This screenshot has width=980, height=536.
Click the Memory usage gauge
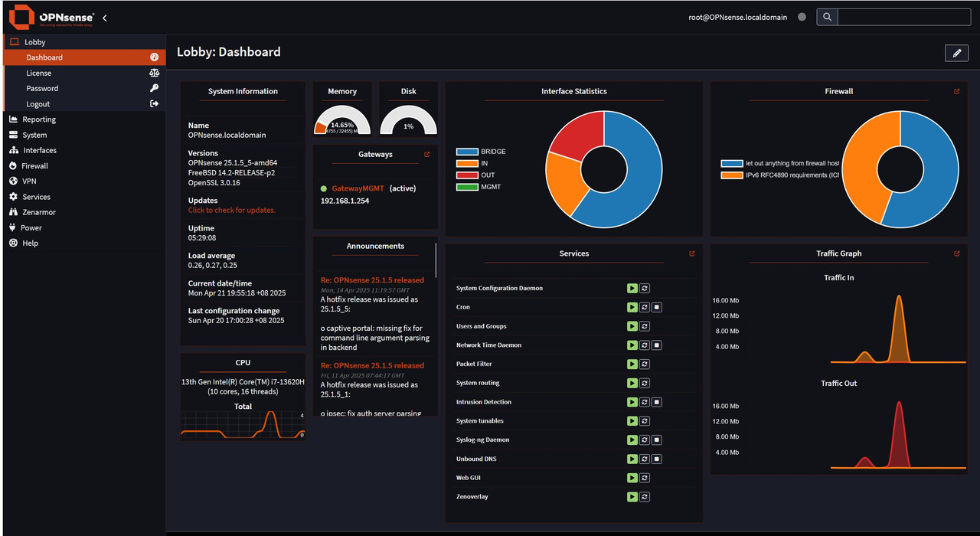point(342,120)
